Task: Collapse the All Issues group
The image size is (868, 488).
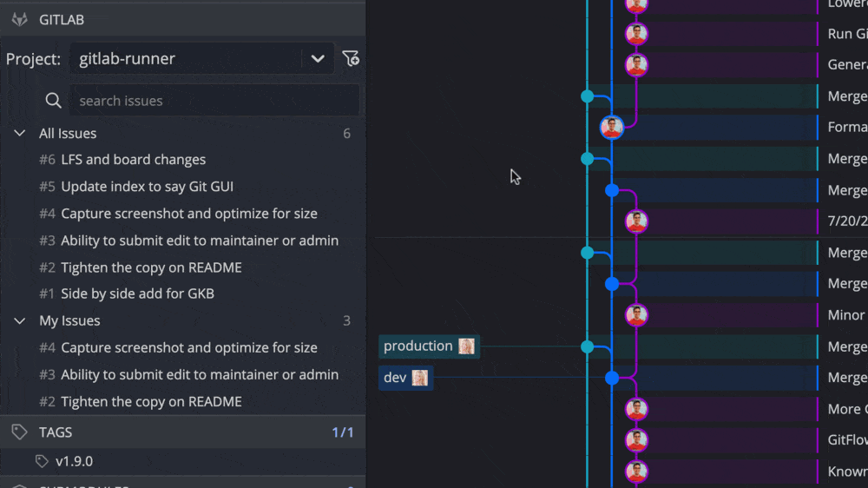Action: click(19, 134)
